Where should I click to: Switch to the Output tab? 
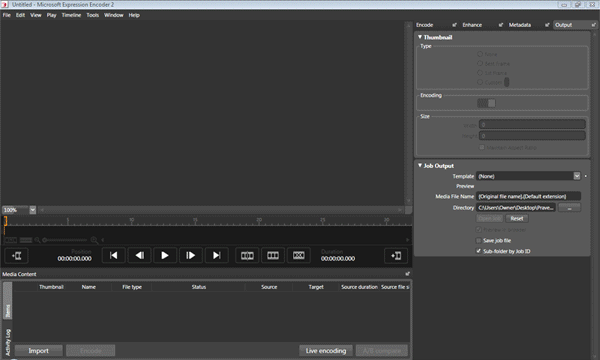tap(563, 25)
